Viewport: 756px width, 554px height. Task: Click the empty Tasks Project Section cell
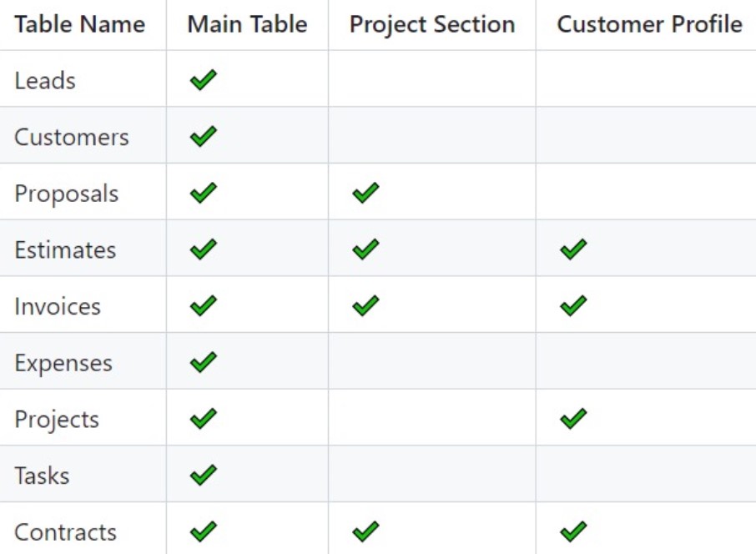tap(432, 473)
